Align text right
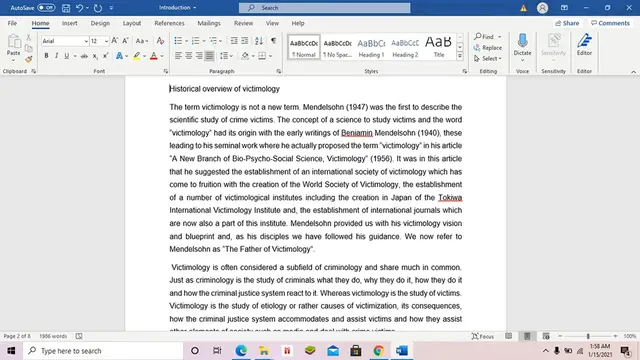640x360 pixels. tap(199, 56)
